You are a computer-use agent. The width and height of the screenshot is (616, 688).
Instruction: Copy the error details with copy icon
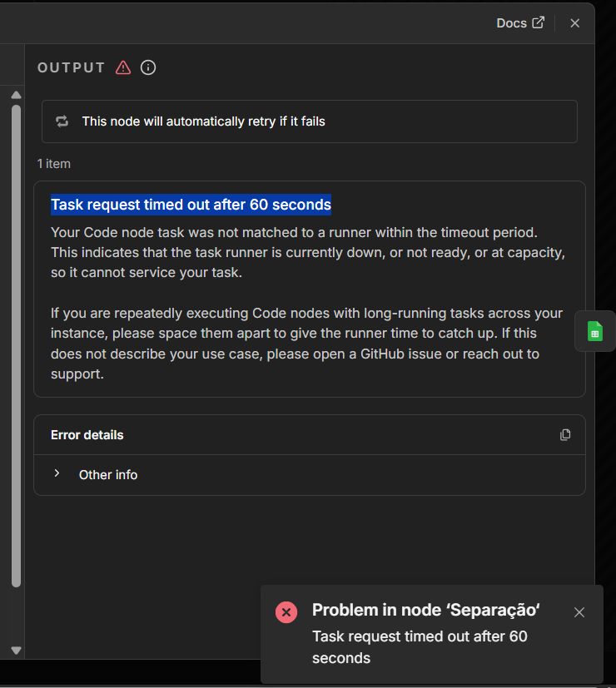[565, 434]
